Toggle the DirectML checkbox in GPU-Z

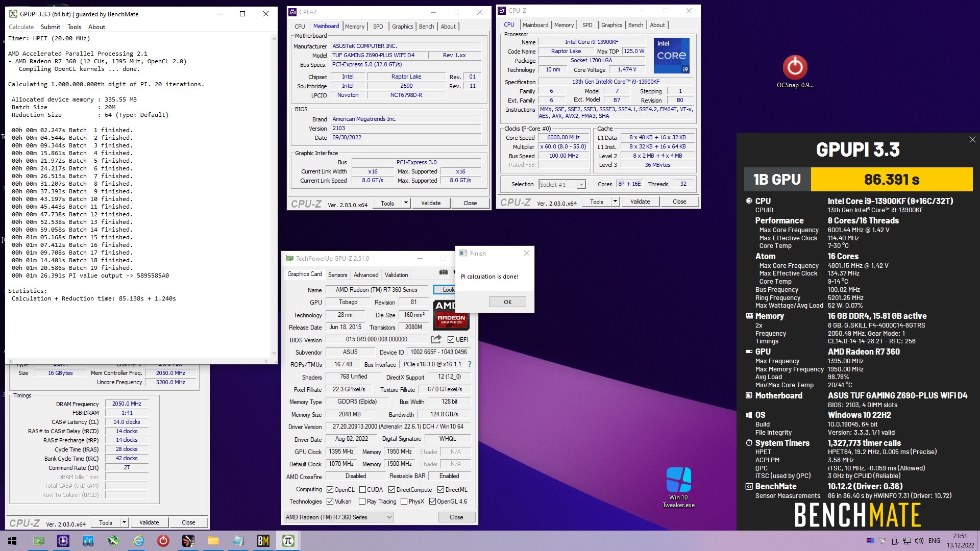pos(440,490)
